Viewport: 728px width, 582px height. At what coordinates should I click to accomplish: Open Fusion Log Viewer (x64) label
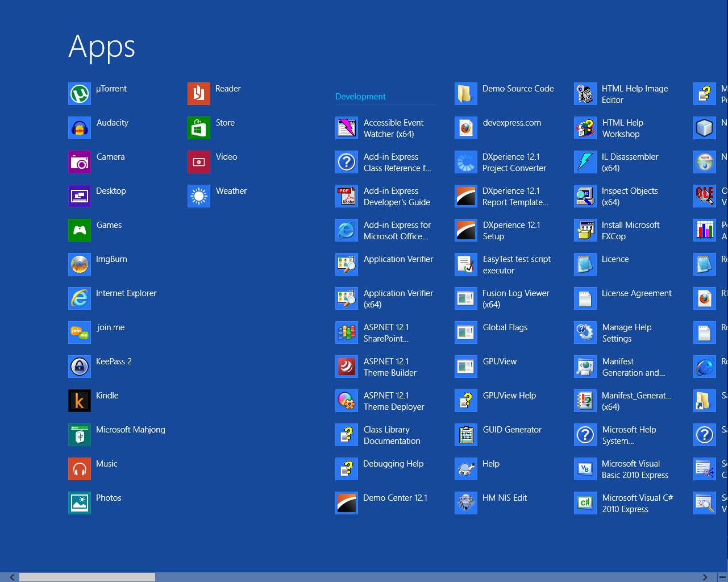515,299
